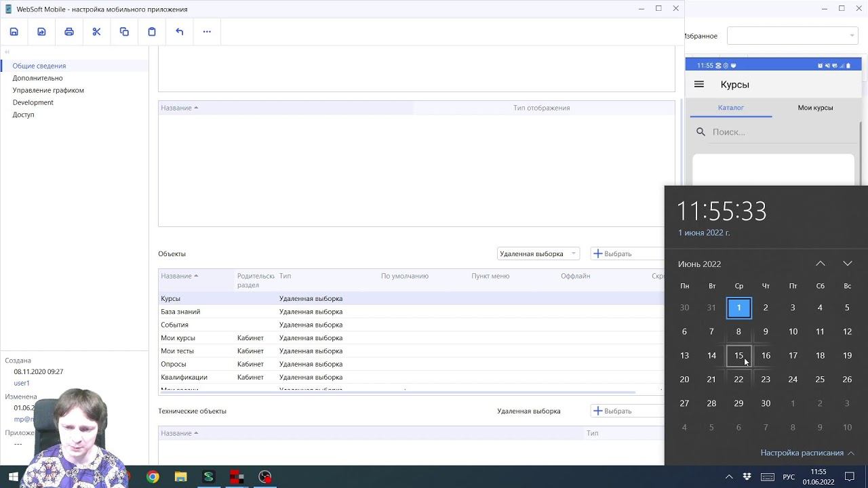This screenshot has height=488, width=868.
Task: Click the Оффлайн column header
Action: coord(576,276)
